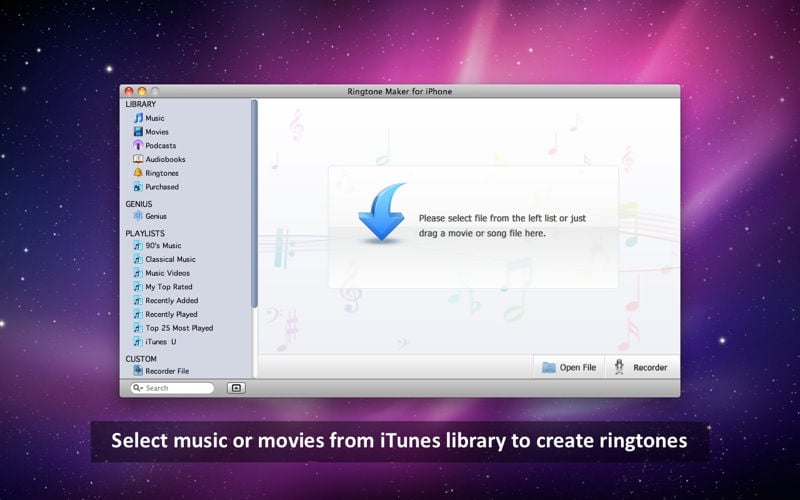The width and height of the screenshot is (800, 500).
Task: Open the Audiobooks library
Action: [x=165, y=159]
